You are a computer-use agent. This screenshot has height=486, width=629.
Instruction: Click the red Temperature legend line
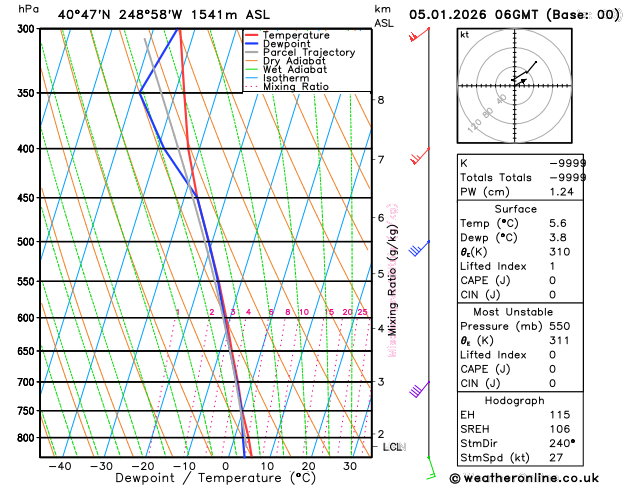point(252,35)
